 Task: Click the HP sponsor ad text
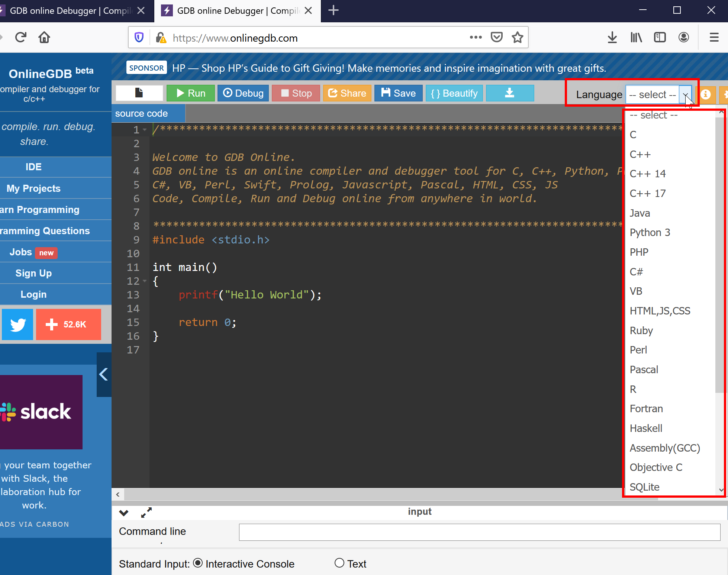pyautogui.click(x=389, y=68)
